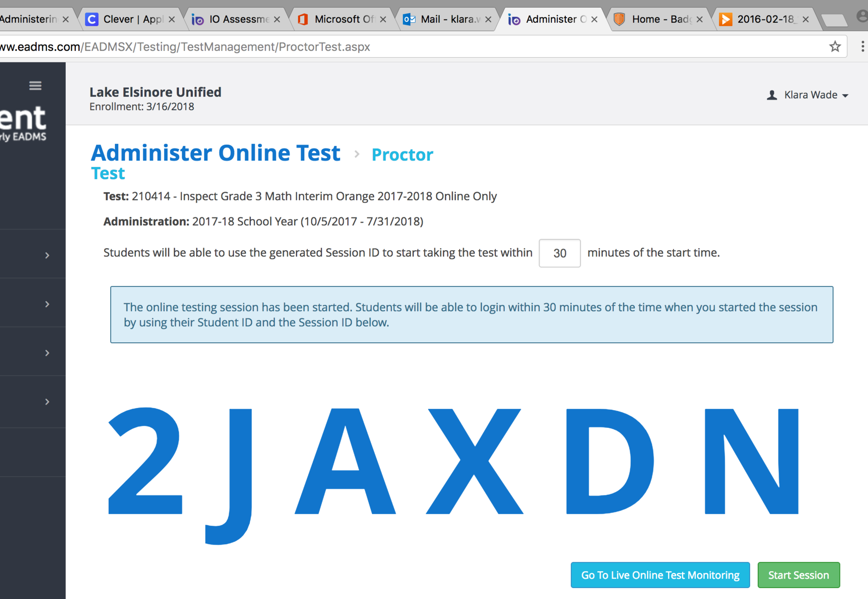Click the Administer Online Test breadcrumb link
The image size is (868, 599).
point(215,153)
